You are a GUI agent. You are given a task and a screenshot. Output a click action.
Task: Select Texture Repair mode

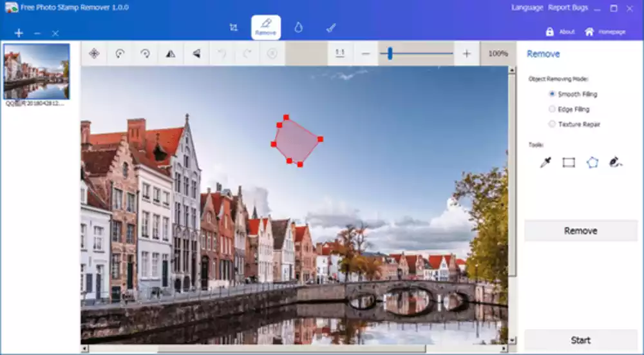click(574, 124)
